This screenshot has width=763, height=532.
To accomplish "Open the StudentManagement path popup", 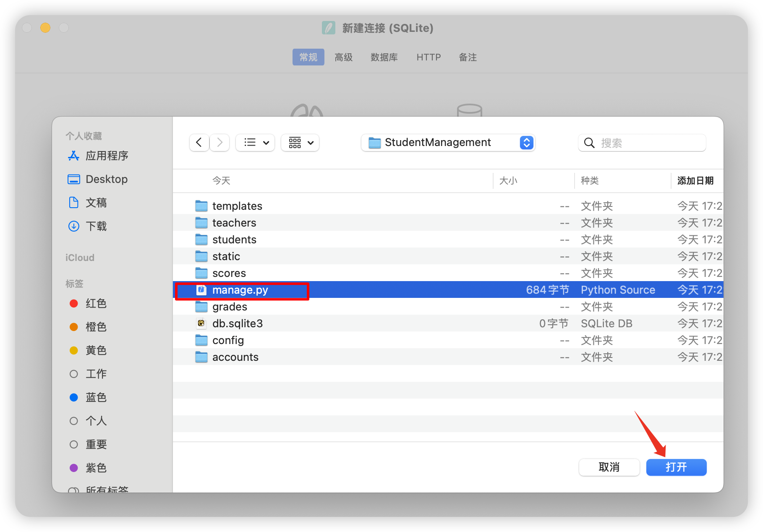I will (447, 143).
